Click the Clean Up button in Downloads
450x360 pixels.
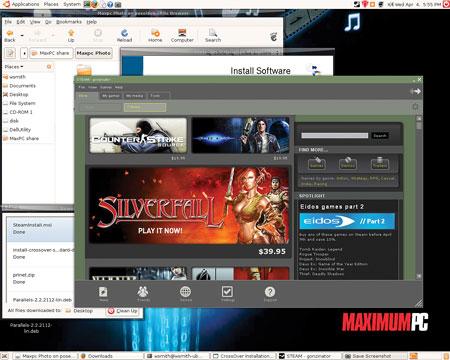click(123, 311)
